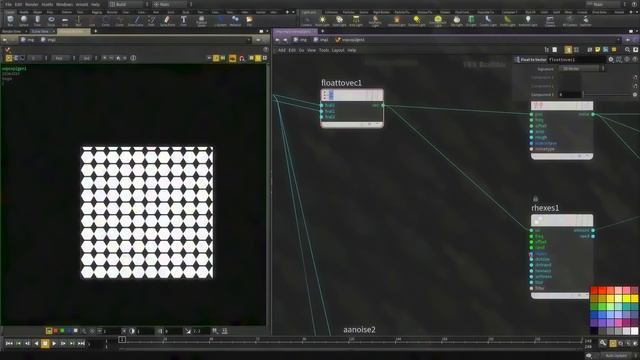Open the Windows menu
640x360 pixels.
(64, 4)
